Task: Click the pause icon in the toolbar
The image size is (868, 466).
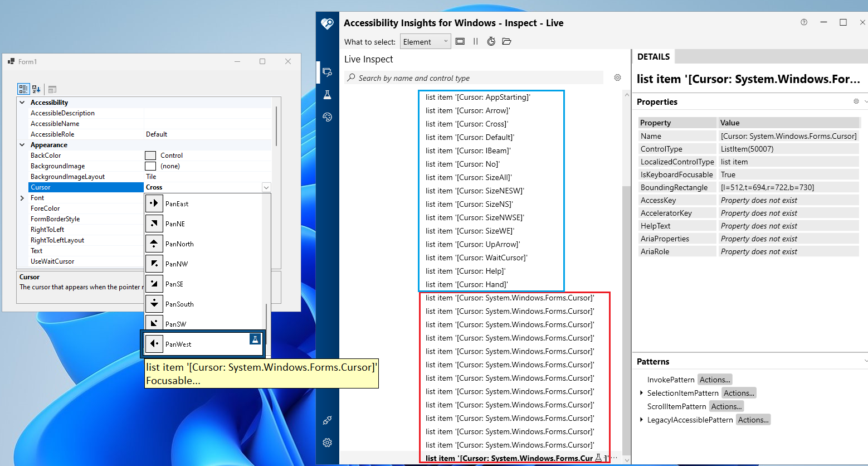Action: tap(475, 41)
